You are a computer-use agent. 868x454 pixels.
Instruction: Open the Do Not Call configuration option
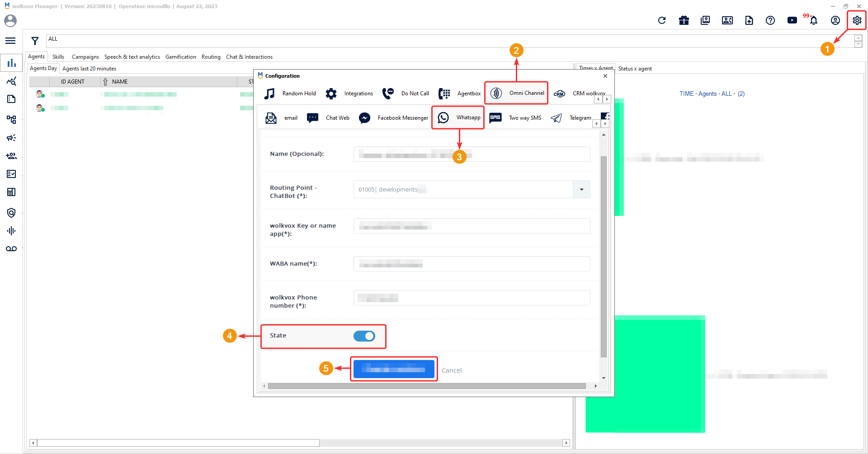406,94
